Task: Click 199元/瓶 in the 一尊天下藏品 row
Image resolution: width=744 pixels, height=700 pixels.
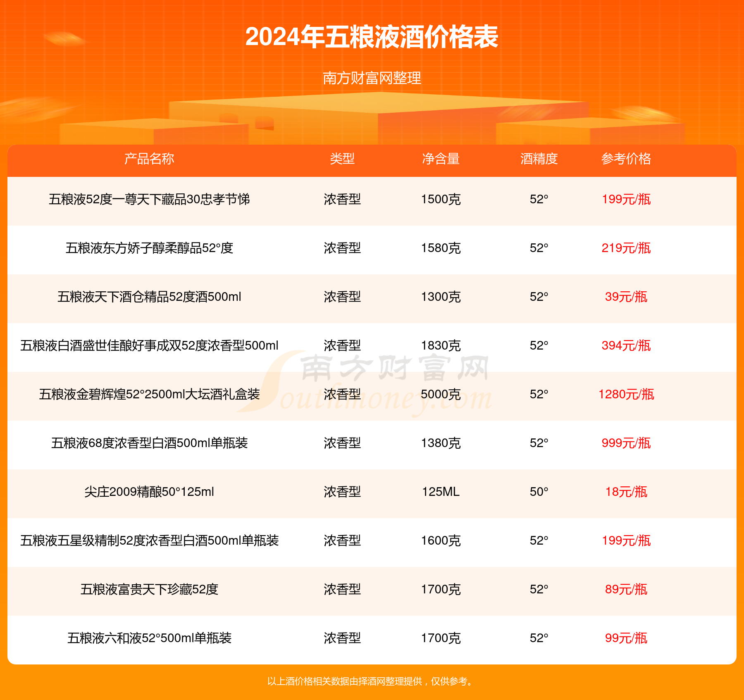Action: [626, 200]
